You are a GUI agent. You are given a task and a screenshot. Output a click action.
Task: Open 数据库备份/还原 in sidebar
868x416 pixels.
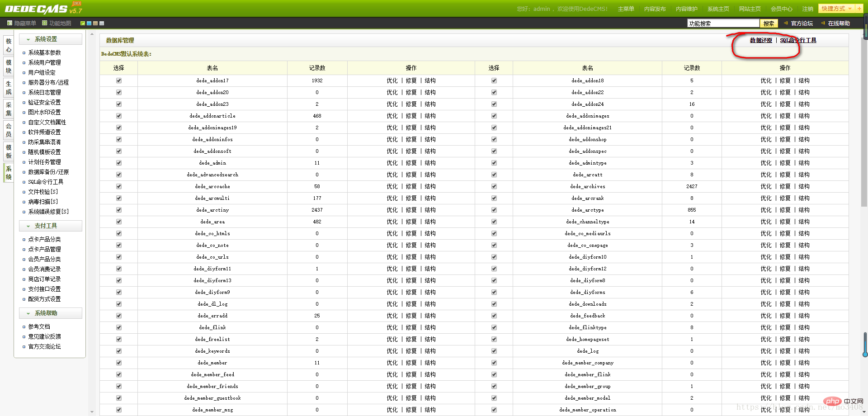(48, 172)
